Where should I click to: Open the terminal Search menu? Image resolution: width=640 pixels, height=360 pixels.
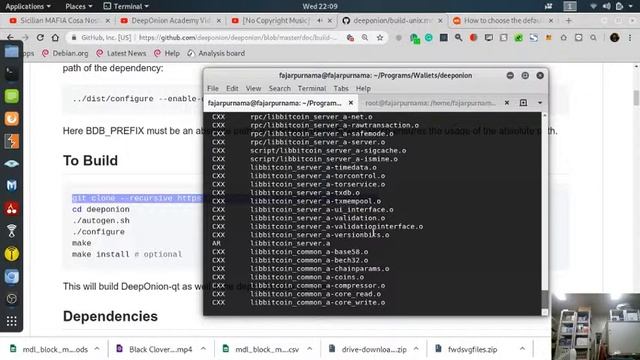tap(280, 88)
